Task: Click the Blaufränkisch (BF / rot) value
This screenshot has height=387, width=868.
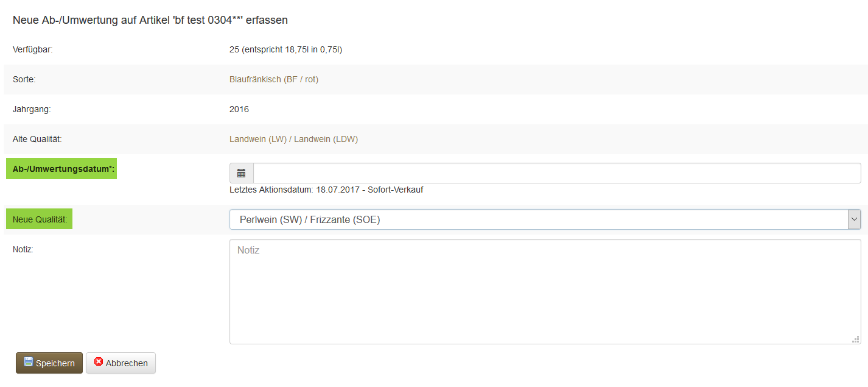Action: pyautogui.click(x=274, y=79)
